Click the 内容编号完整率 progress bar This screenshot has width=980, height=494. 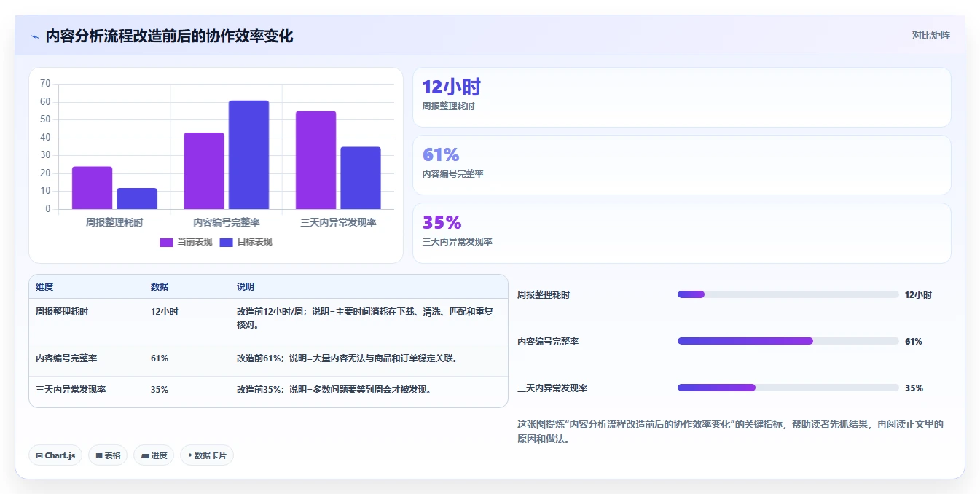788,341
